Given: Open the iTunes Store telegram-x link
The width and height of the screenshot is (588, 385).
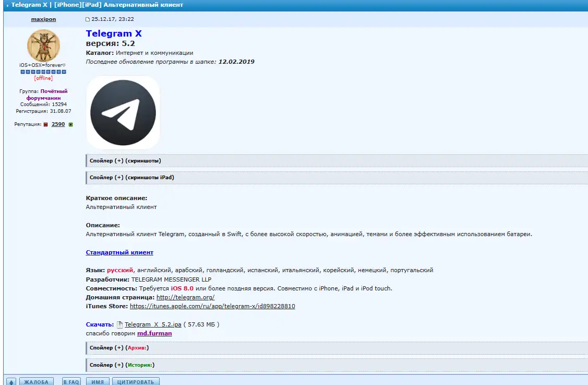Looking at the screenshot, I should click(x=212, y=306).
